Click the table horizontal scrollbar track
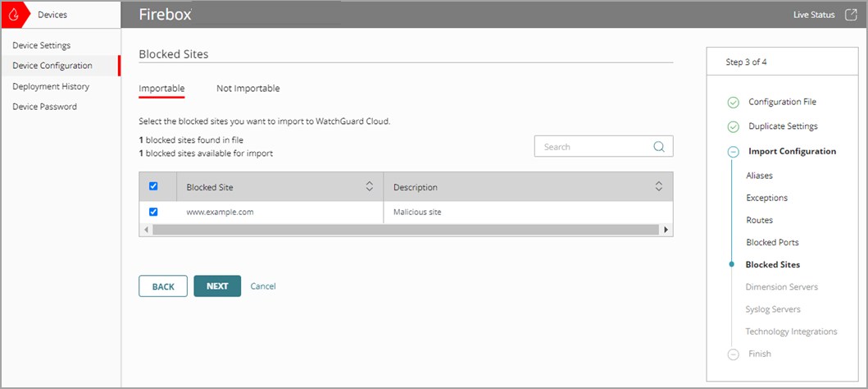This screenshot has height=389, width=868. (x=406, y=230)
